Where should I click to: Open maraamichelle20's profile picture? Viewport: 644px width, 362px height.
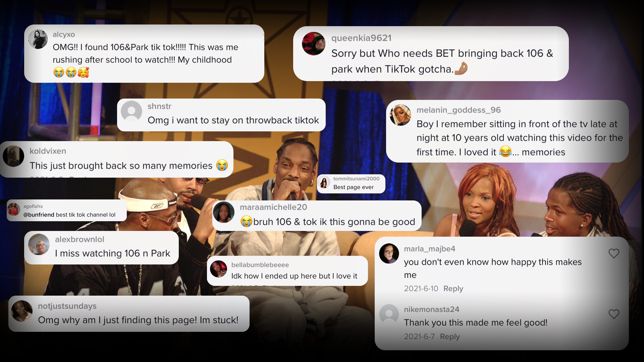pos(224,212)
